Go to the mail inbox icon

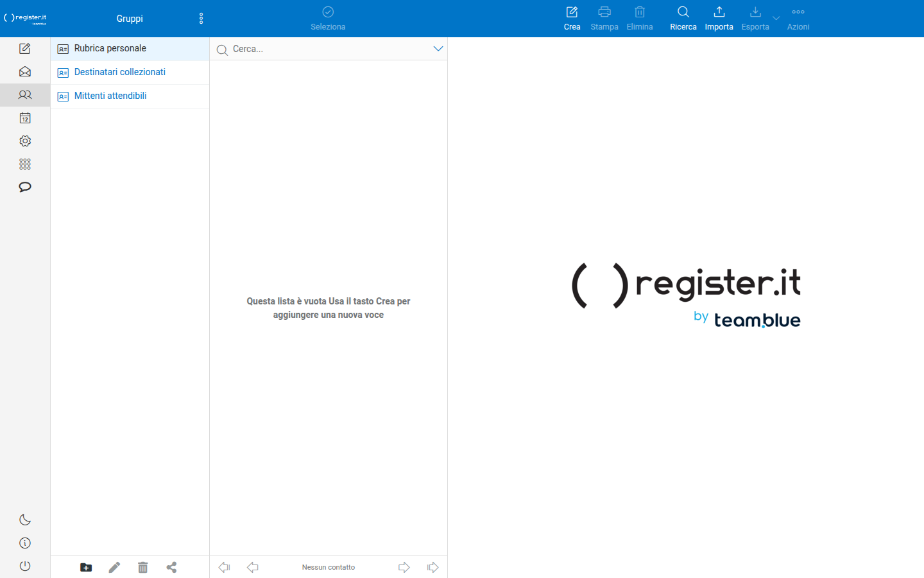click(25, 72)
